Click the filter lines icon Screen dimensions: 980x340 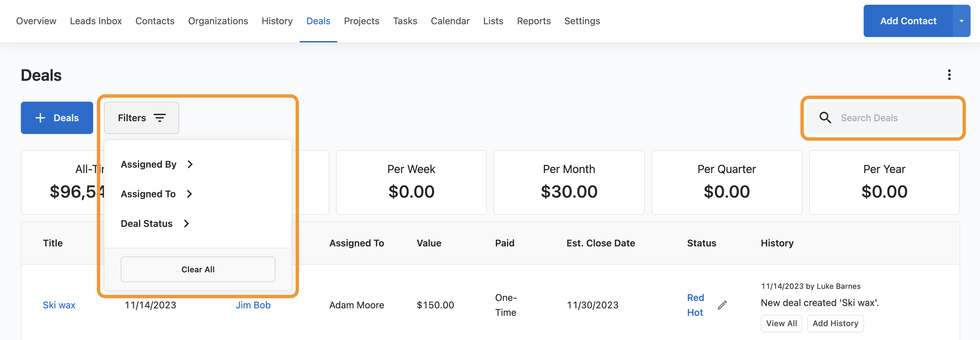[x=160, y=118]
